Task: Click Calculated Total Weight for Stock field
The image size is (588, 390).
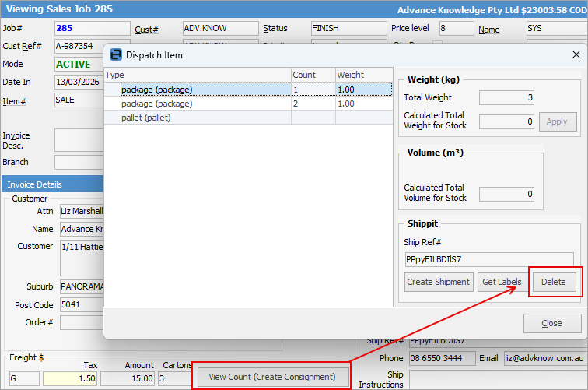Action: coord(506,121)
